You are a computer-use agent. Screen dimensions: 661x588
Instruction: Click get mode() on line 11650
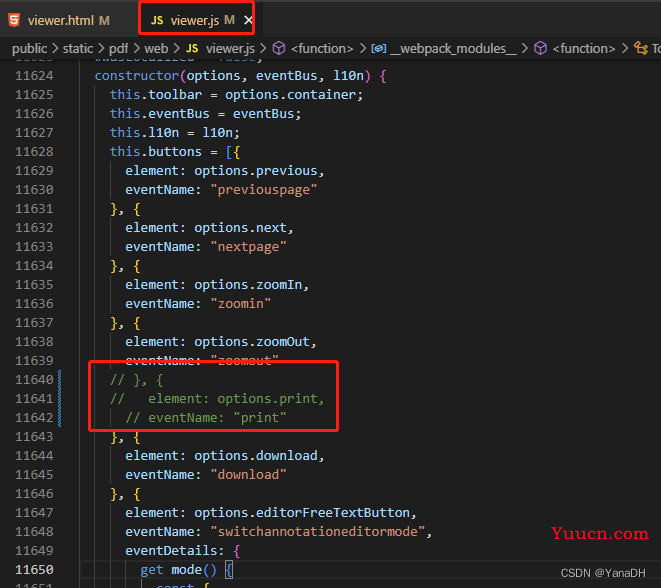178,570
